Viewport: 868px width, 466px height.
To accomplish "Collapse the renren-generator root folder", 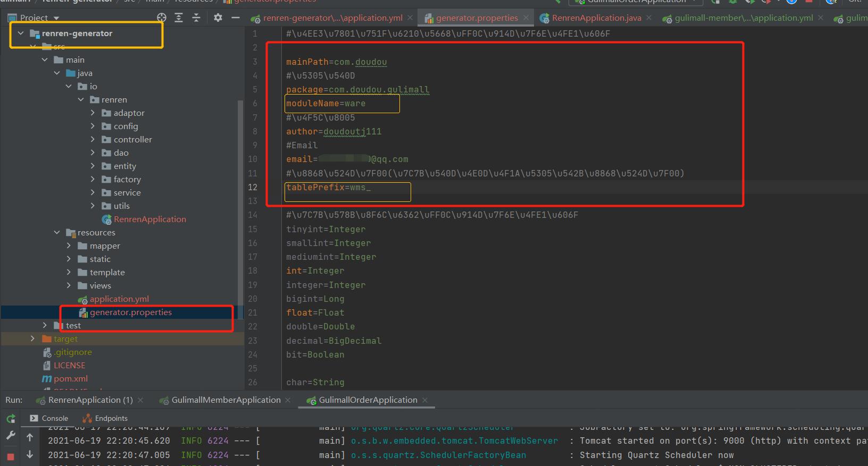I will [21, 33].
